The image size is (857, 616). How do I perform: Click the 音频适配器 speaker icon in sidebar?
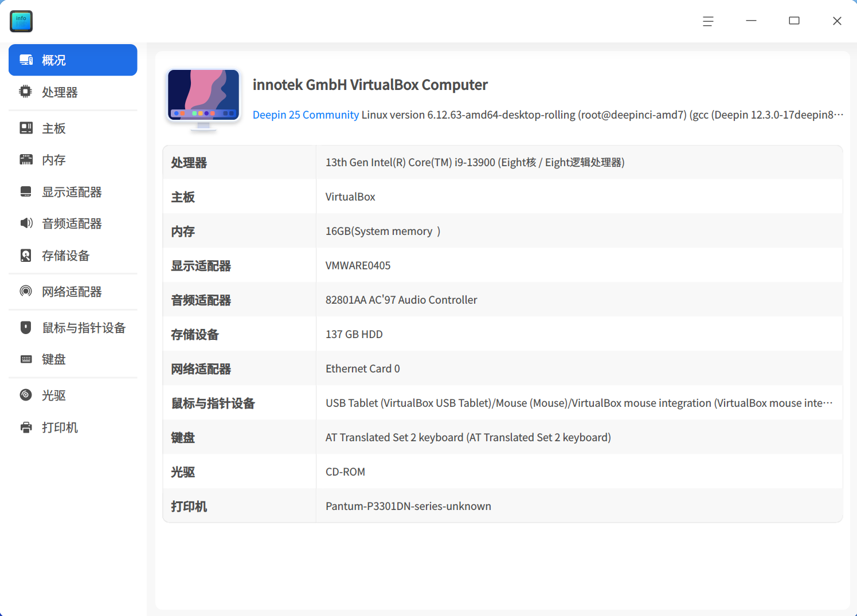[x=26, y=223]
